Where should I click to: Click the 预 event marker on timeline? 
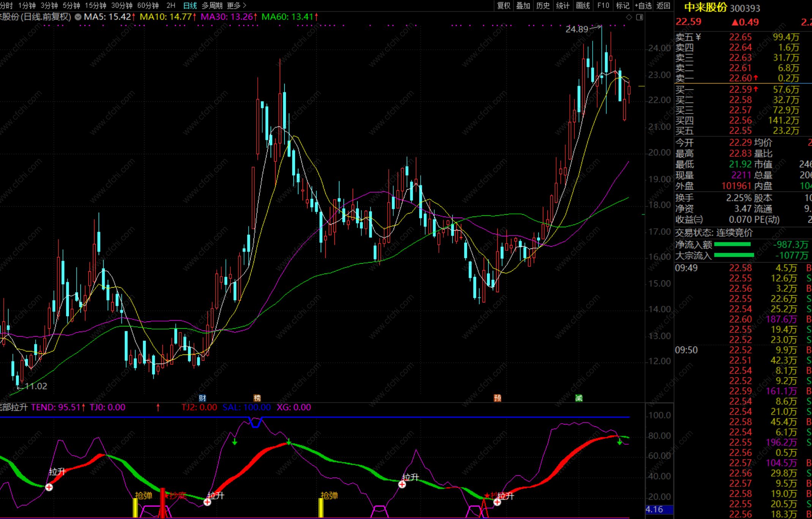click(x=497, y=398)
